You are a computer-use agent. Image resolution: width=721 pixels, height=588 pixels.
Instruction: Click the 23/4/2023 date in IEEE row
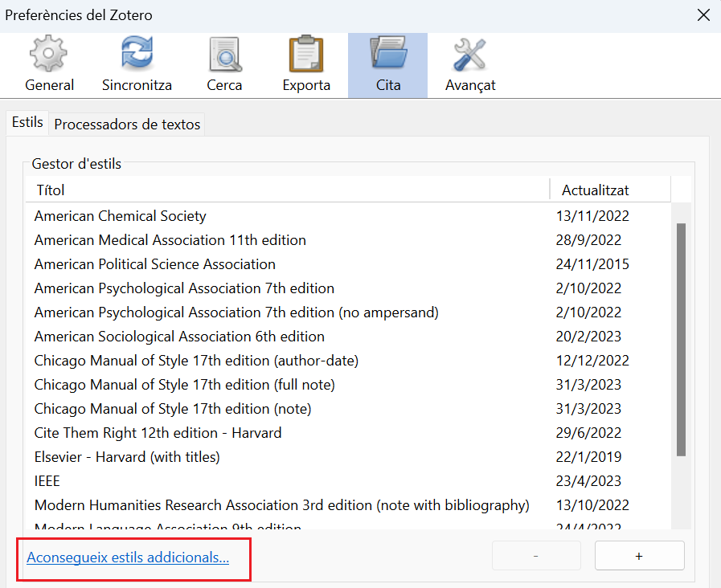coord(588,481)
